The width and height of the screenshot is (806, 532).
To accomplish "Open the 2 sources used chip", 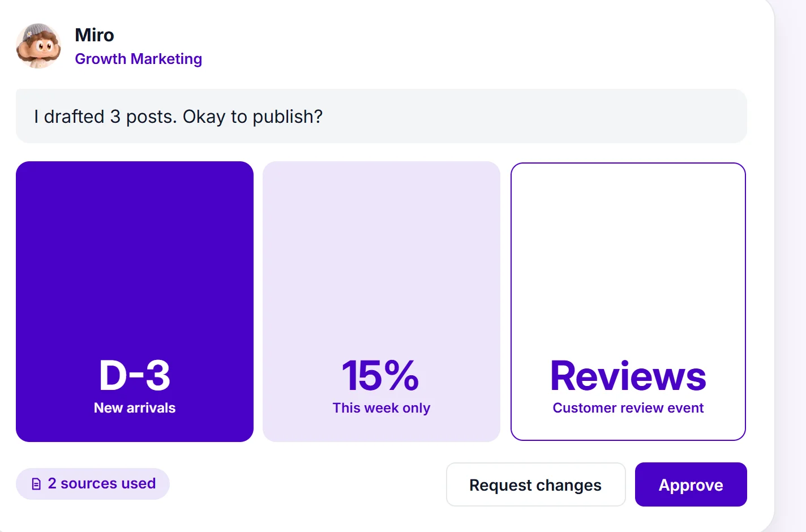I will (x=93, y=484).
